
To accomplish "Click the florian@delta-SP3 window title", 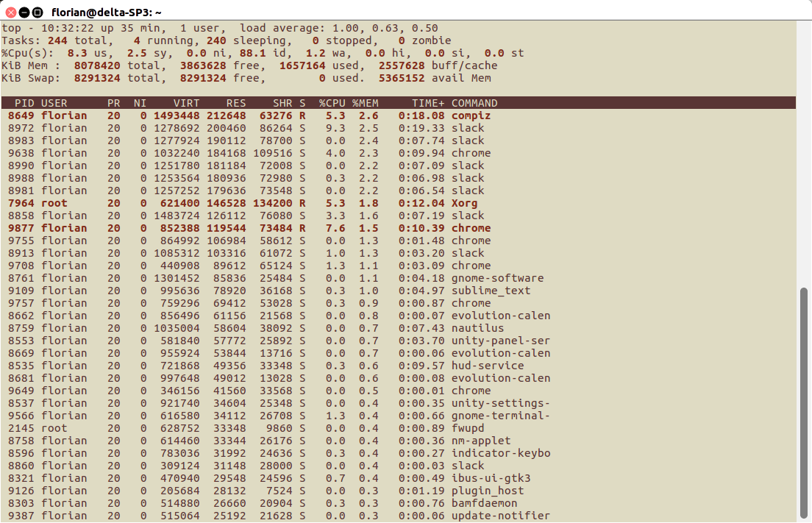I will click(x=107, y=13).
